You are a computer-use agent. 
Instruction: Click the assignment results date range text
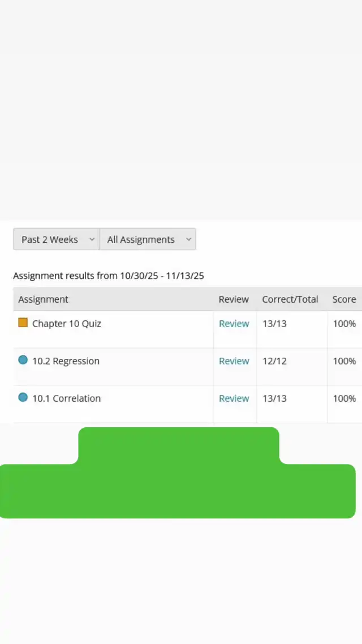pyautogui.click(x=109, y=276)
